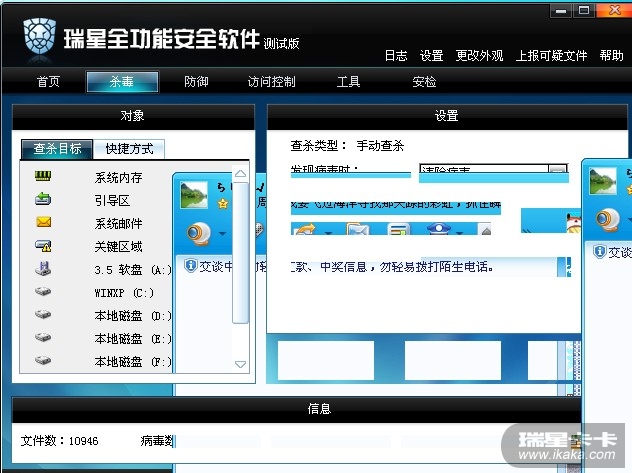Switch to the 杀毒 tab
632x473 pixels.
click(122, 82)
